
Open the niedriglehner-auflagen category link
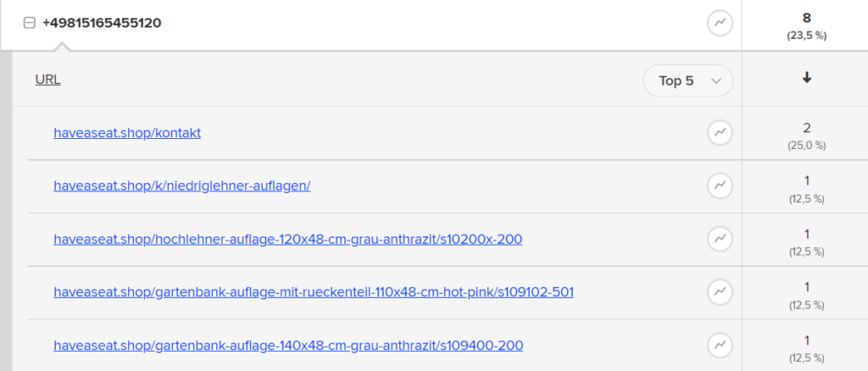pyautogui.click(x=182, y=186)
